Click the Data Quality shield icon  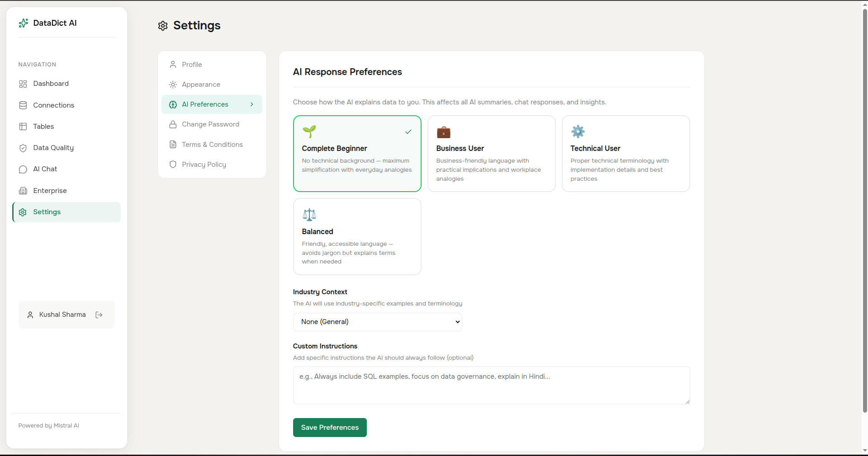(23, 148)
